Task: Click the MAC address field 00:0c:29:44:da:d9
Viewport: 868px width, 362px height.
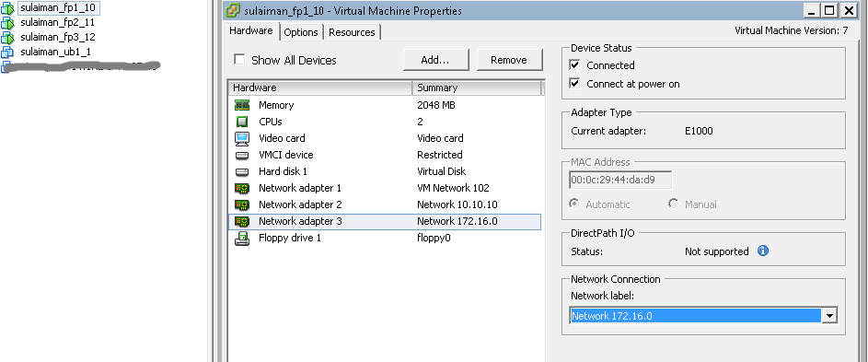Action: tap(620, 180)
